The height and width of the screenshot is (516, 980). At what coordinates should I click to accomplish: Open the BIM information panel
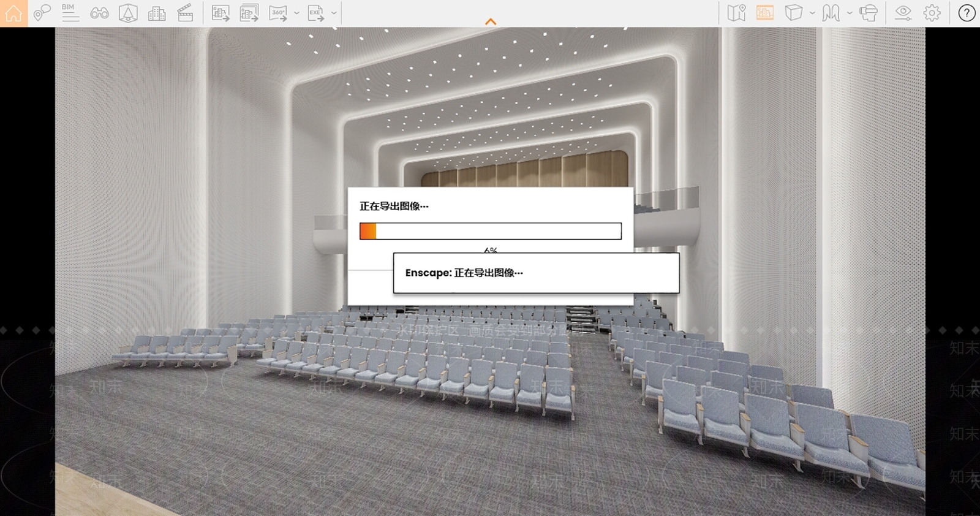pos(70,13)
